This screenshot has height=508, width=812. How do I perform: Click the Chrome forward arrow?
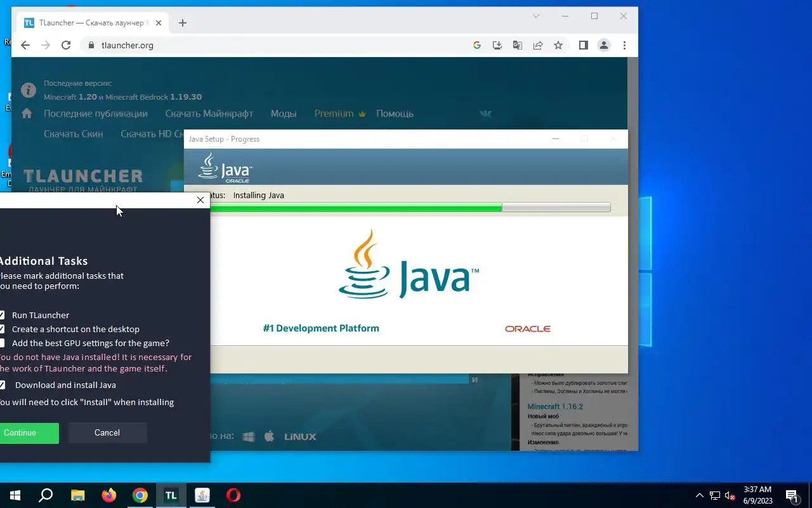tap(46, 45)
